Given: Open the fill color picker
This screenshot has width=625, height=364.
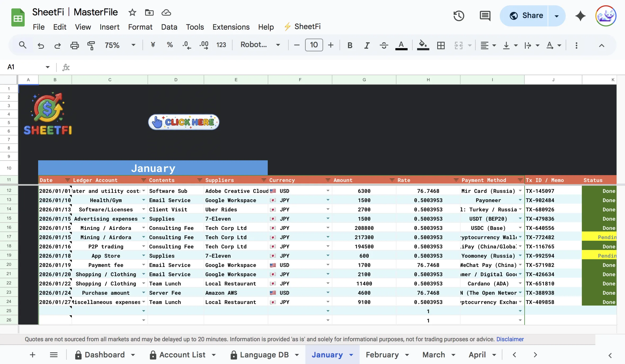Looking at the screenshot, I should click(423, 45).
